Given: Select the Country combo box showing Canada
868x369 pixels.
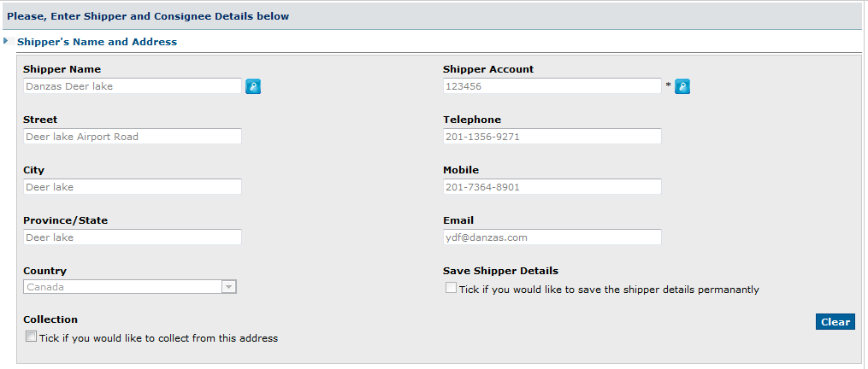Looking at the screenshot, I should 130,287.
